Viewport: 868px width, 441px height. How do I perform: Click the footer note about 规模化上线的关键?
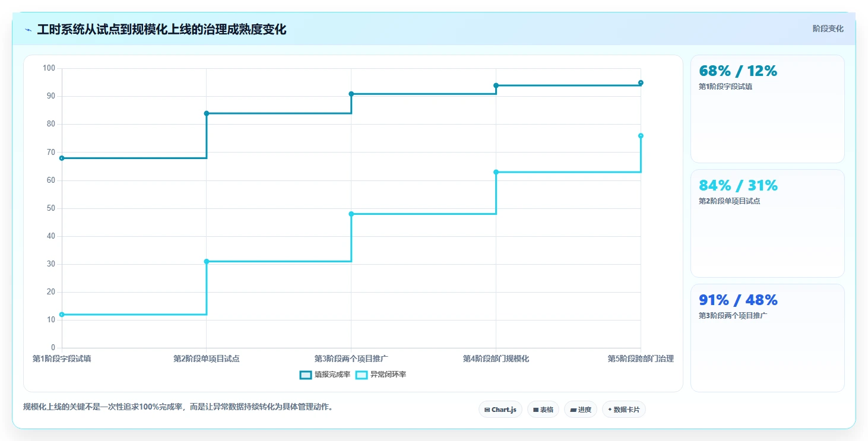[178, 407]
